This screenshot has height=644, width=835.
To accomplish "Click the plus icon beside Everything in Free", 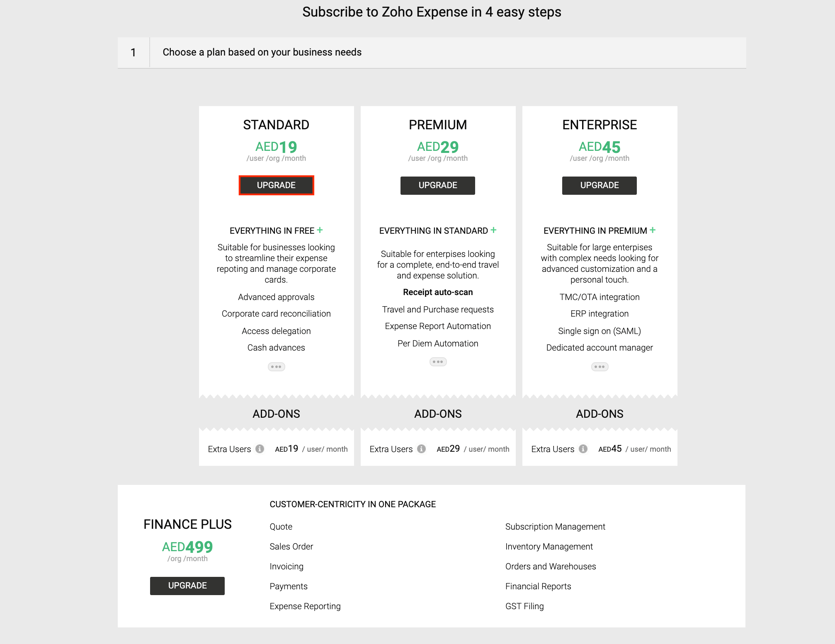I will 320,230.
